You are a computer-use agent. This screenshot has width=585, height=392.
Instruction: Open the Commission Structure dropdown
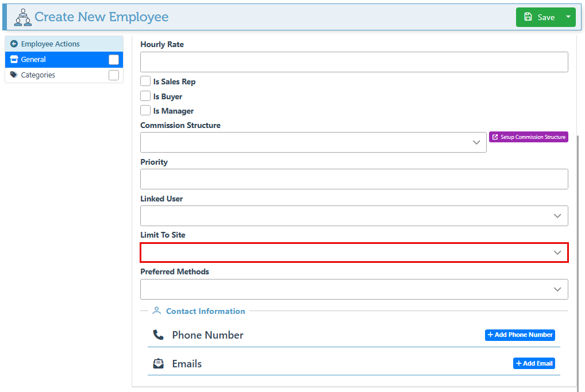tap(313, 142)
